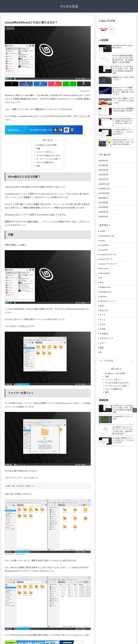Open popular post Firefoxで突然言語が英語に
The width and height of the screenshot is (138, 644).
[116, 59]
